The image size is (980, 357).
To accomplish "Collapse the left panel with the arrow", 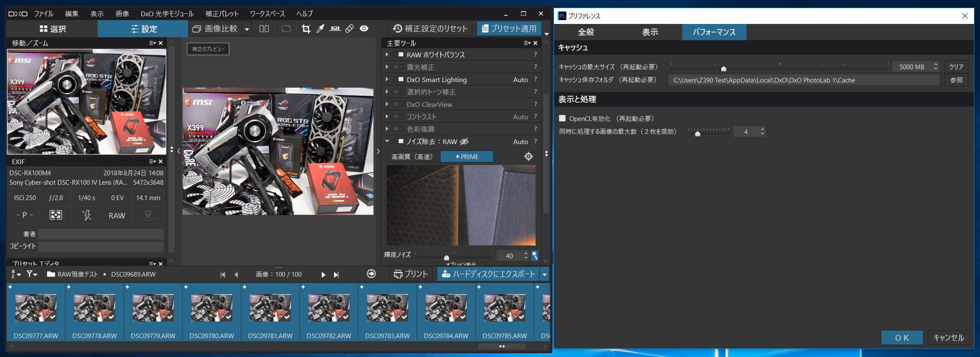I will point(178,151).
